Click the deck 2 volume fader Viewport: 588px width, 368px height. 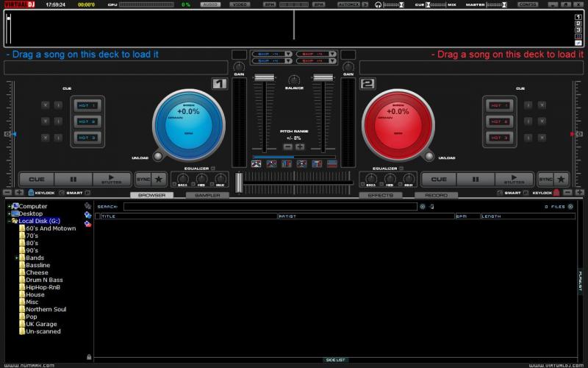(323, 78)
